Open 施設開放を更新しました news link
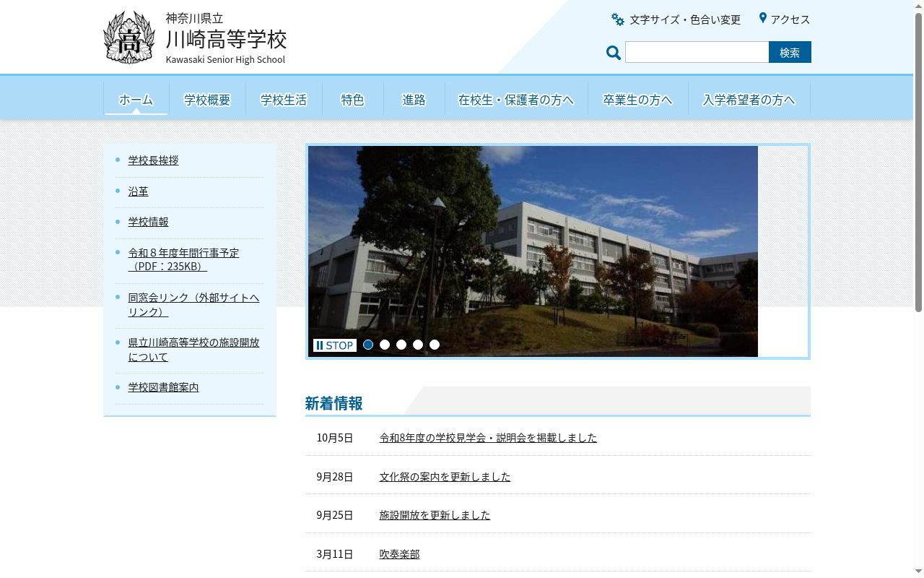Viewport: 924px width, 578px height. point(435,515)
